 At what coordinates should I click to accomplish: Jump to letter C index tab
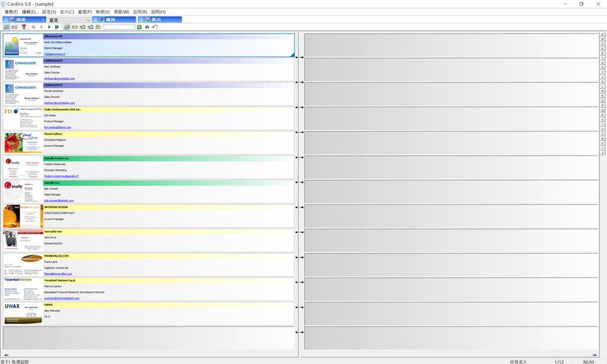(602, 44)
